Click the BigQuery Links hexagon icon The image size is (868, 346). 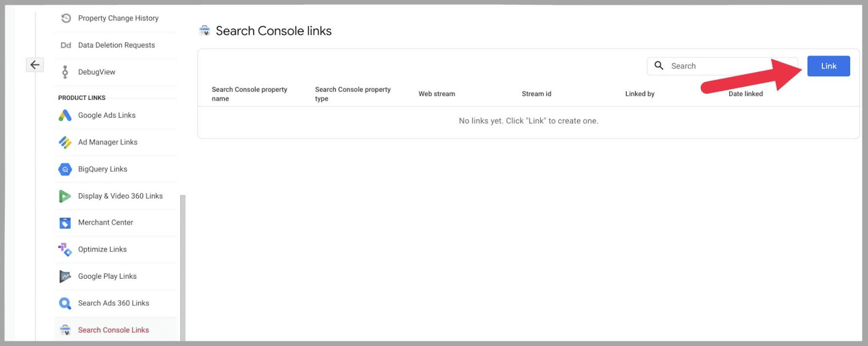point(65,169)
